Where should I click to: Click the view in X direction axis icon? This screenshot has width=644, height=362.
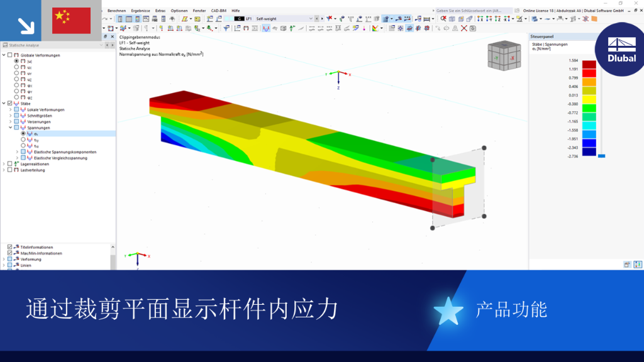tap(480, 19)
